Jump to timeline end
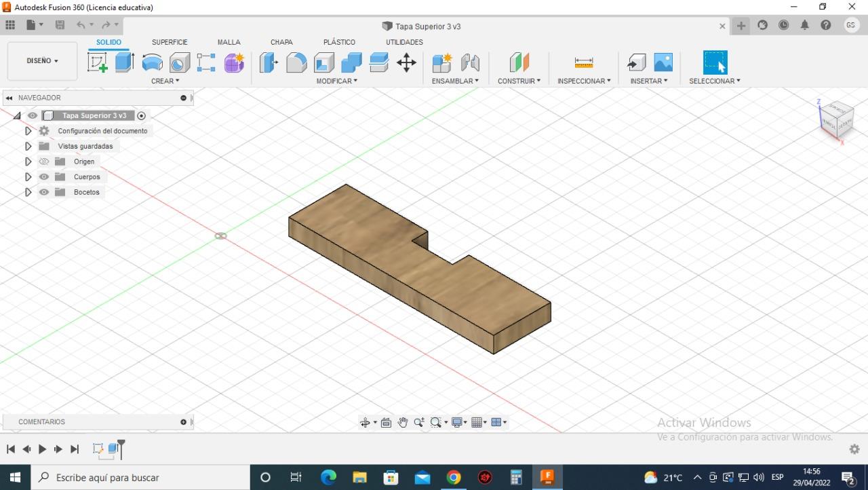The width and height of the screenshot is (868, 490). click(75, 449)
